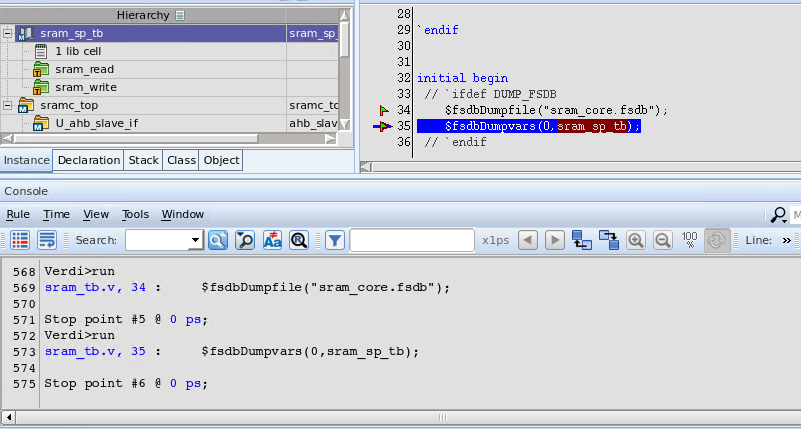
Task: Toggle the word wrap icon in console toolbar
Action: pyautogui.click(x=47, y=240)
